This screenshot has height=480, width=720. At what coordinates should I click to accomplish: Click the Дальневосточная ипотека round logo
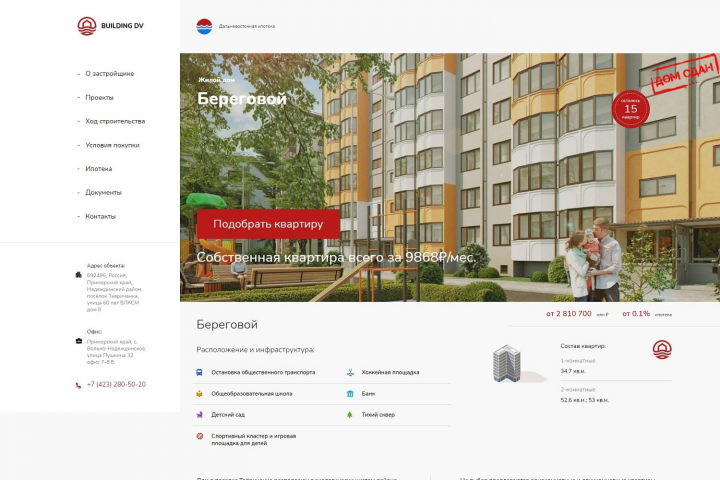tap(204, 27)
